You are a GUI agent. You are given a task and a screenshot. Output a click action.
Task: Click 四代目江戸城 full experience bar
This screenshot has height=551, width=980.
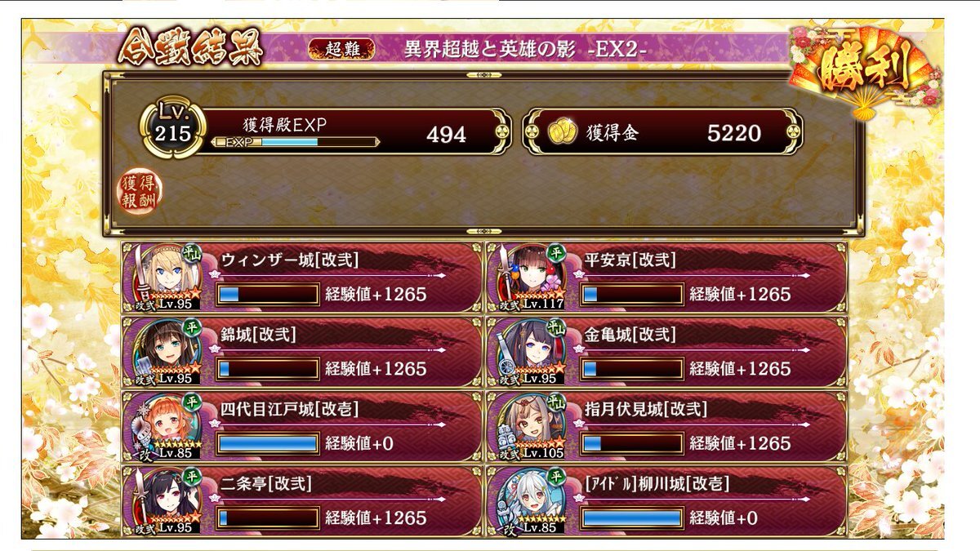coord(268,443)
